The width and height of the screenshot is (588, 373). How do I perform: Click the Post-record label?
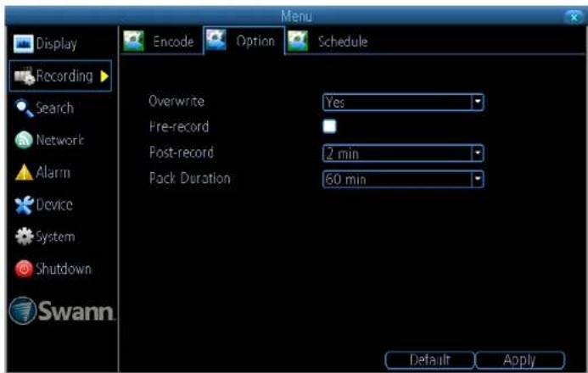[x=182, y=153]
